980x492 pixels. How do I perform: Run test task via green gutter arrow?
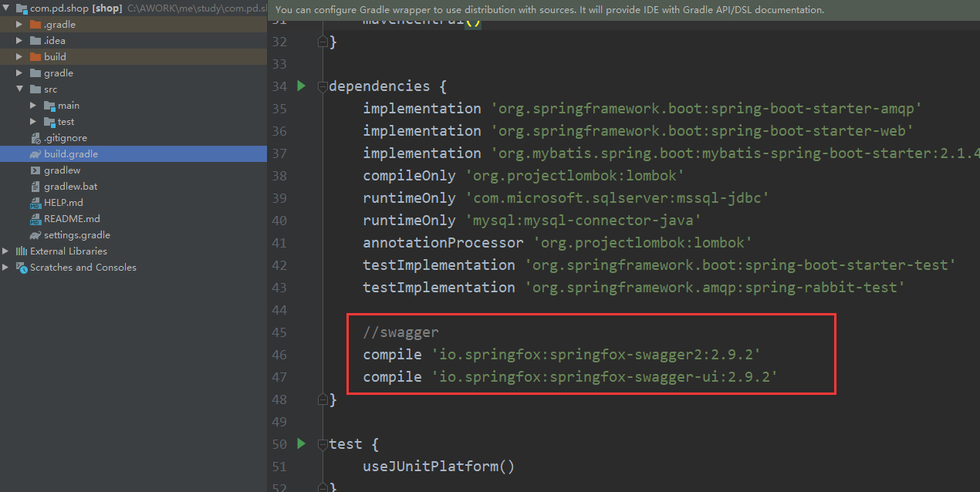[301, 443]
